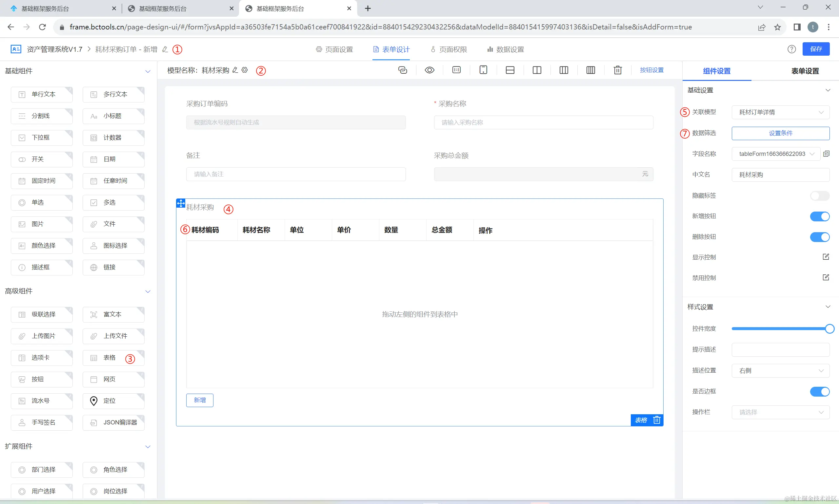Open the 显示控制 edit icon

pos(826,257)
